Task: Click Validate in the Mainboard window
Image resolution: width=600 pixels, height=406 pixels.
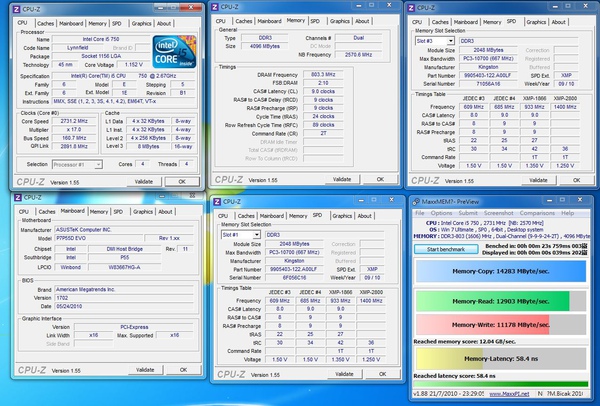Action: point(145,370)
